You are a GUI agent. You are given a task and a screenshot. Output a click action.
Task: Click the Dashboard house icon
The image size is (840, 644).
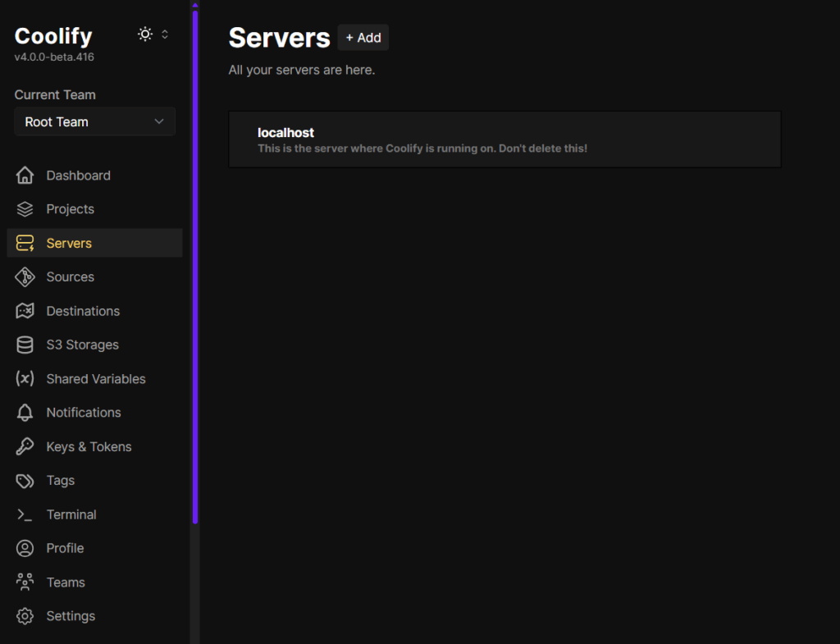click(x=25, y=176)
